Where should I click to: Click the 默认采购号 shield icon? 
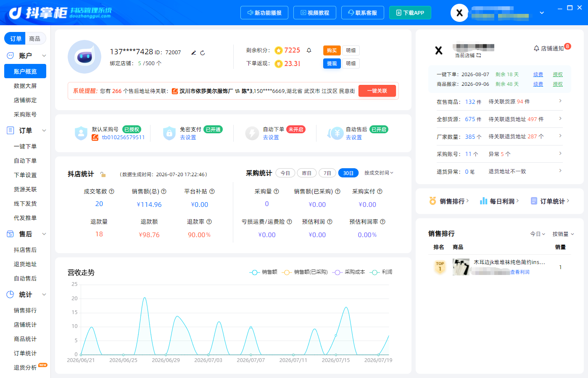point(81,133)
